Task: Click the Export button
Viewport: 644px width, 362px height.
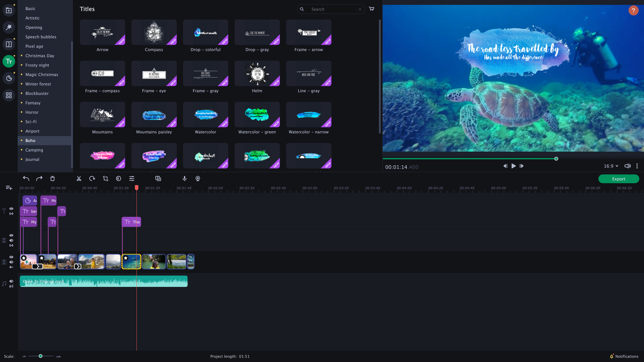Action: [x=619, y=179]
